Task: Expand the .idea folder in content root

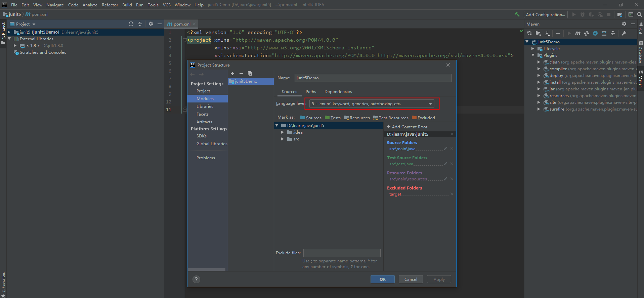Action: click(283, 132)
